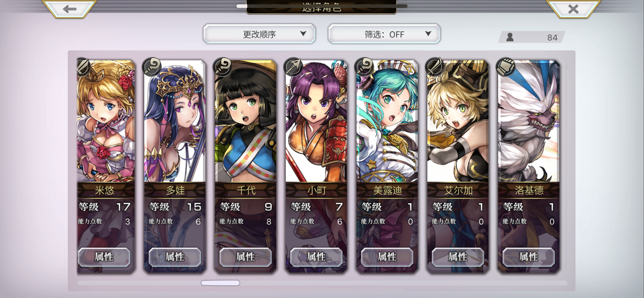Click the staff class icon on 美露迪
The width and height of the screenshot is (644, 298).
[x=364, y=67]
